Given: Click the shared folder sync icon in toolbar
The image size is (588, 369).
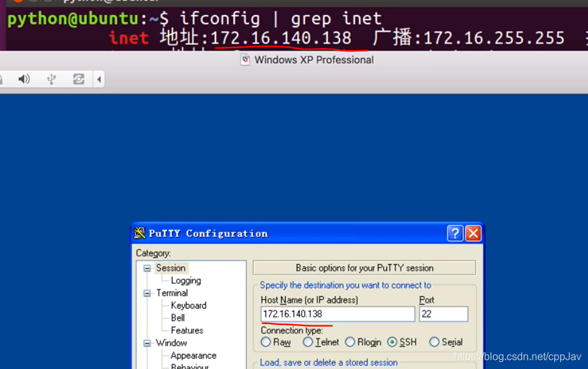Looking at the screenshot, I should tap(78, 79).
